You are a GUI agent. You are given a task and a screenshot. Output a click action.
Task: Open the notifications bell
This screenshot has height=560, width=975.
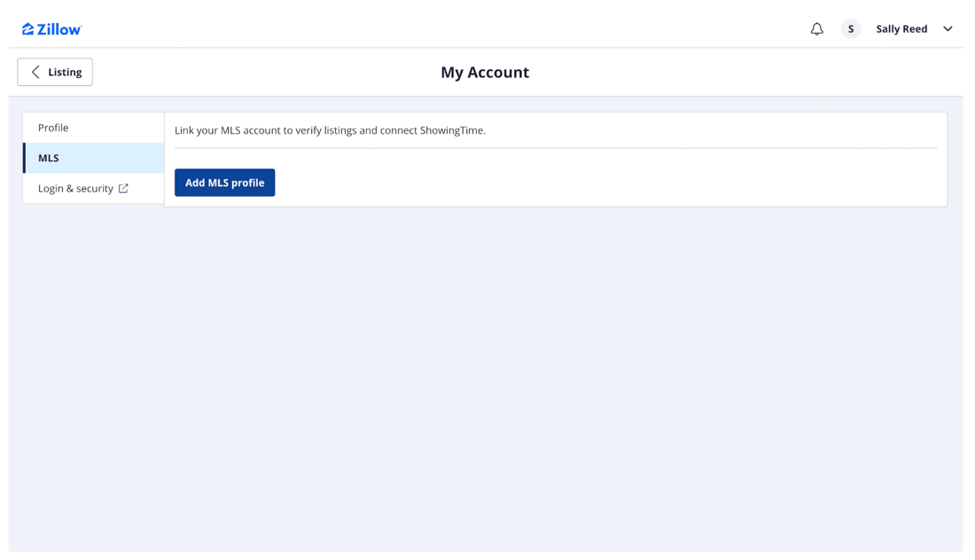pos(816,29)
